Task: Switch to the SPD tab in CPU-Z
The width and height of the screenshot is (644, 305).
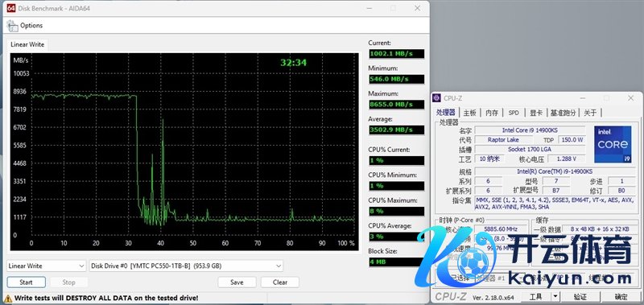Action: pyautogui.click(x=514, y=113)
